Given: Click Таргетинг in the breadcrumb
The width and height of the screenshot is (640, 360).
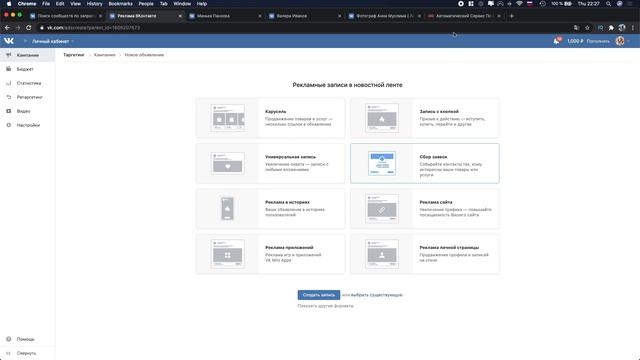Looking at the screenshot, I should (x=74, y=55).
